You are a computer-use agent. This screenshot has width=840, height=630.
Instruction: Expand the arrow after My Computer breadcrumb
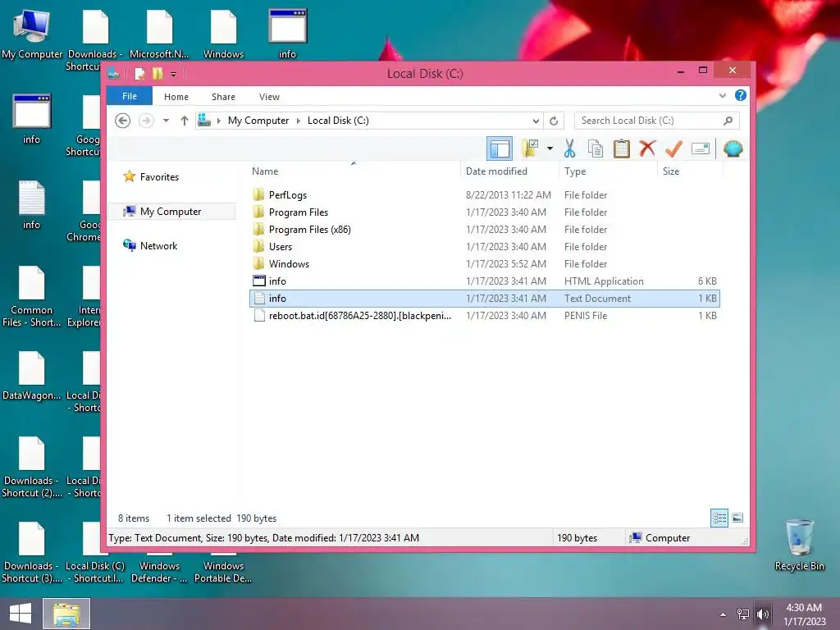299,121
